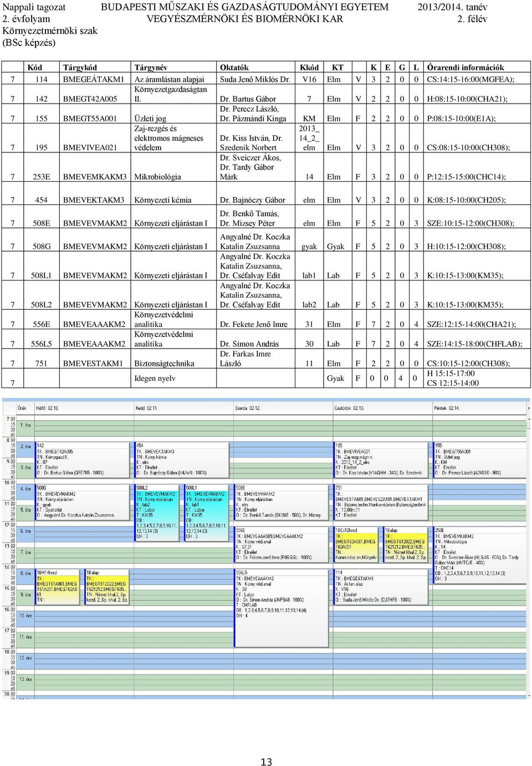
Task: Click the 'Kedd 02.11.' day header
Action: (x=147, y=408)
